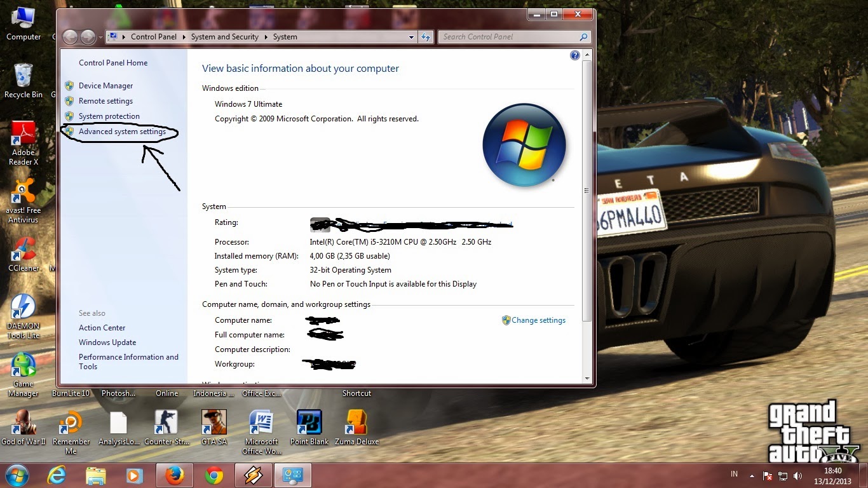Expand the arrow after System and Security
Image resolution: width=868 pixels, height=488 pixels.
tap(266, 37)
